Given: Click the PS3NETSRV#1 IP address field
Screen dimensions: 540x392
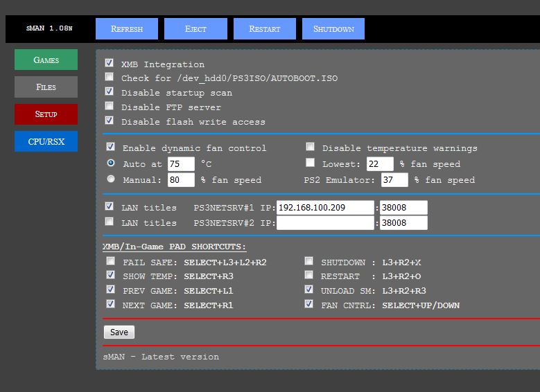Looking at the screenshot, I should click(325, 207).
